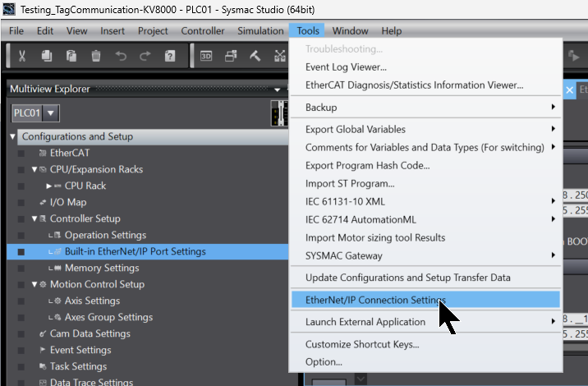
Task: Open the Edit menu
Action: click(x=45, y=30)
